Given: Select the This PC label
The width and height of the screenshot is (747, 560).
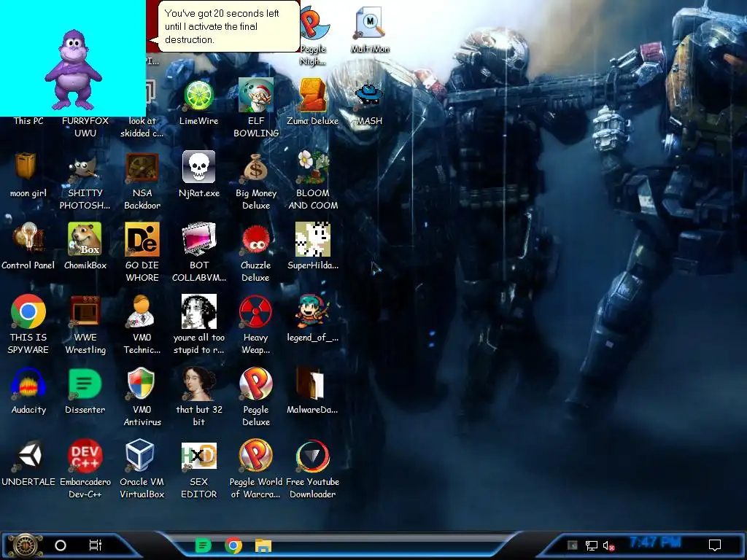Looking at the screenshot, I should [28, 121].
